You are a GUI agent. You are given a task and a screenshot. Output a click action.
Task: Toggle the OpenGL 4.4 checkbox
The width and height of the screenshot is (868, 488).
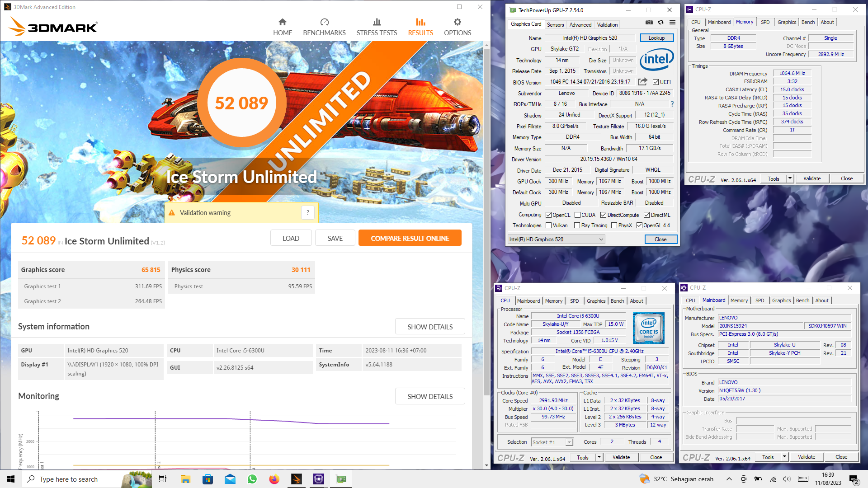click(639, 225)
